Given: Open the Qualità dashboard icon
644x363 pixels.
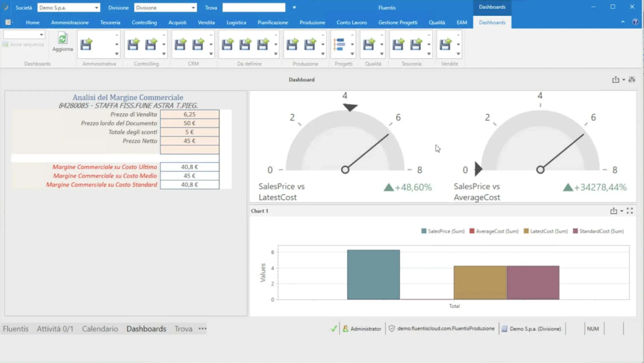Looking at the screenshot, I should (x=369, y=44).
